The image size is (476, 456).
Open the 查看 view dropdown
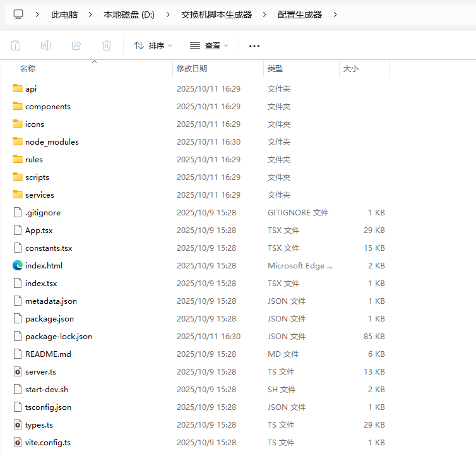(x=209, y=45)
